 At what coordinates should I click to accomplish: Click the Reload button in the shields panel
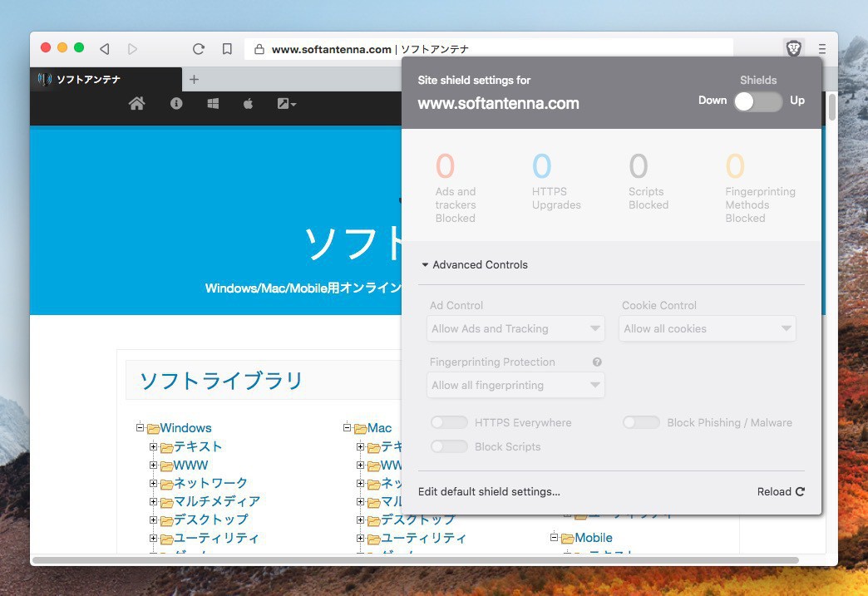tap(781, 491)
